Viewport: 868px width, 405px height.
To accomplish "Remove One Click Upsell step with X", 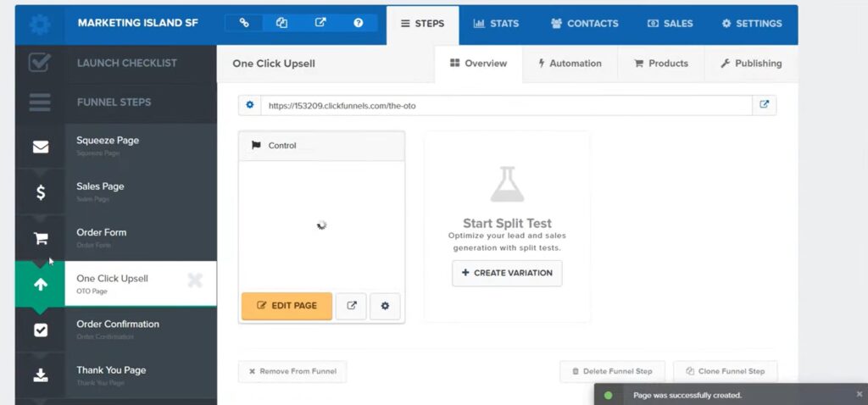I will pyautogui.click(x=195, y=280).
